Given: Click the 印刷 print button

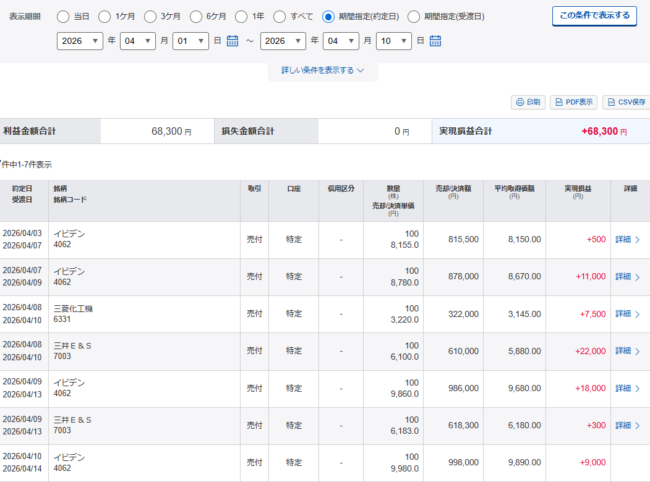Looking at the screenshot, I should tap(527, 102).
